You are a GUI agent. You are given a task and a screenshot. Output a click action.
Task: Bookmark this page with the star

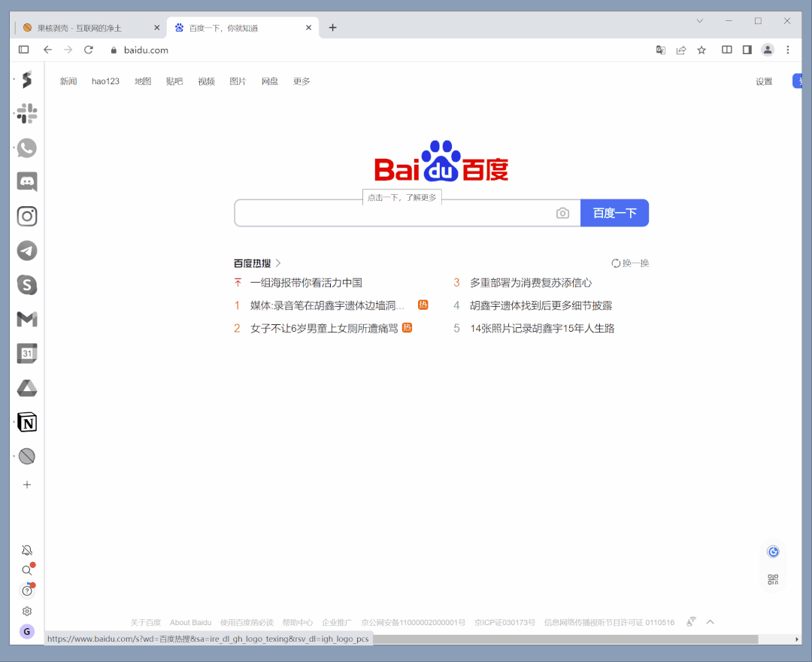pyautogui.click(x=701, y=50)
